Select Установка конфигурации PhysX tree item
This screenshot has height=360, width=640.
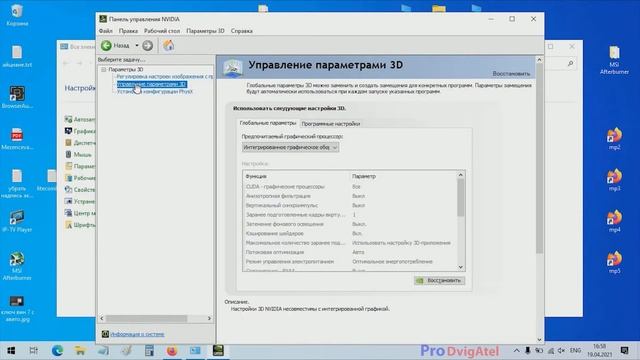tap(155, 91)
